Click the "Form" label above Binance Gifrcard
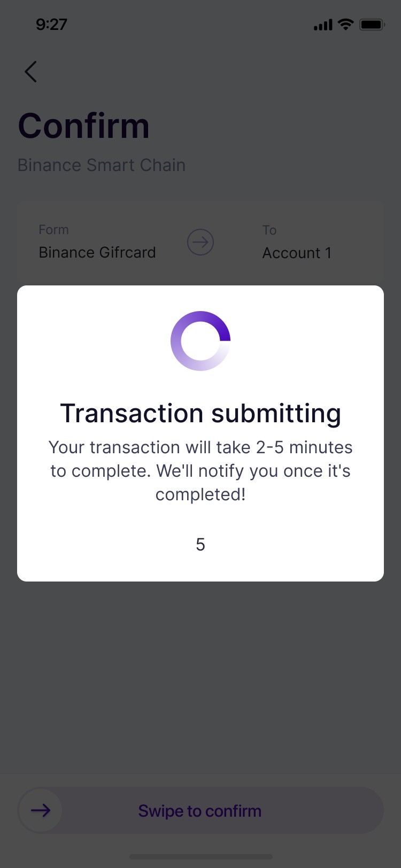This screenshot has width=401, height=868. point(53,230)
